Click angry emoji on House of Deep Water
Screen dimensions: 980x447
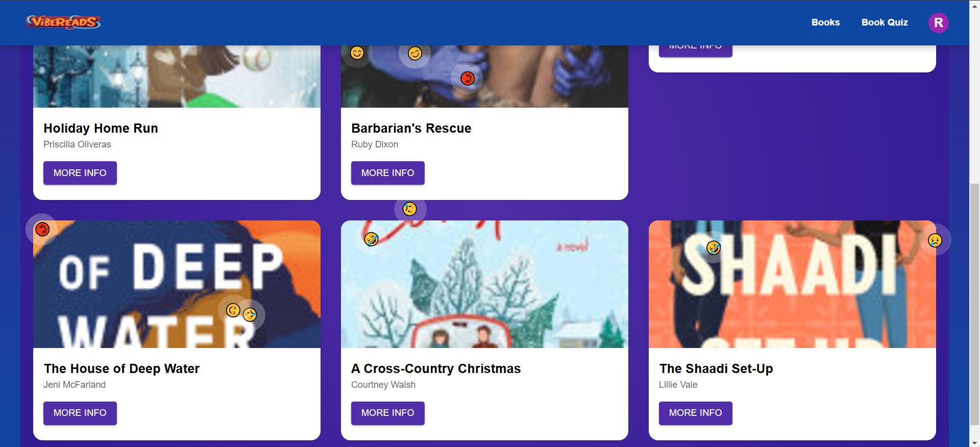tap(42, 229)
